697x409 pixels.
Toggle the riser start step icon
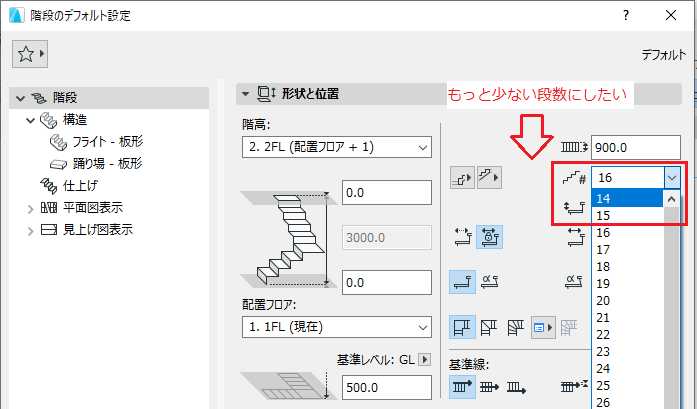pos(462,178)
